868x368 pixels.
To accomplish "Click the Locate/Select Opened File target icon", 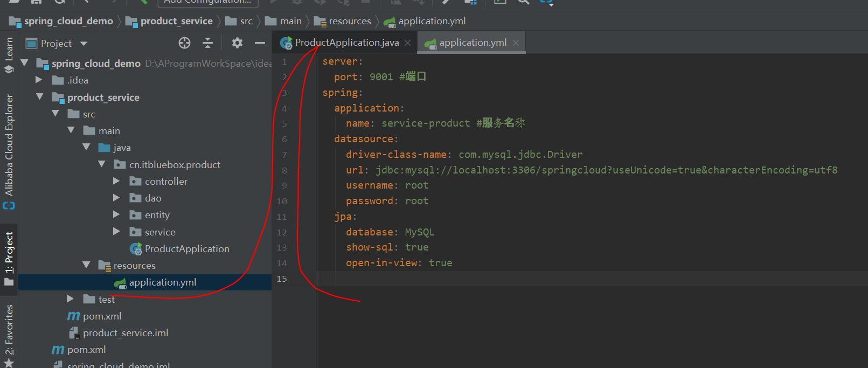I will pyautogui.click(x=184, y=43).
